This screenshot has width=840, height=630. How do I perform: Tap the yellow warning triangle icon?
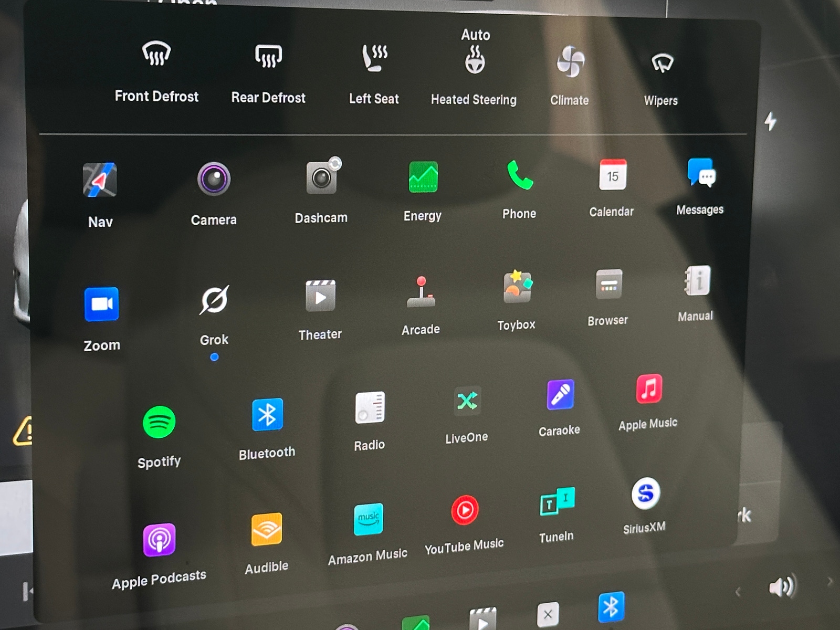23,432
